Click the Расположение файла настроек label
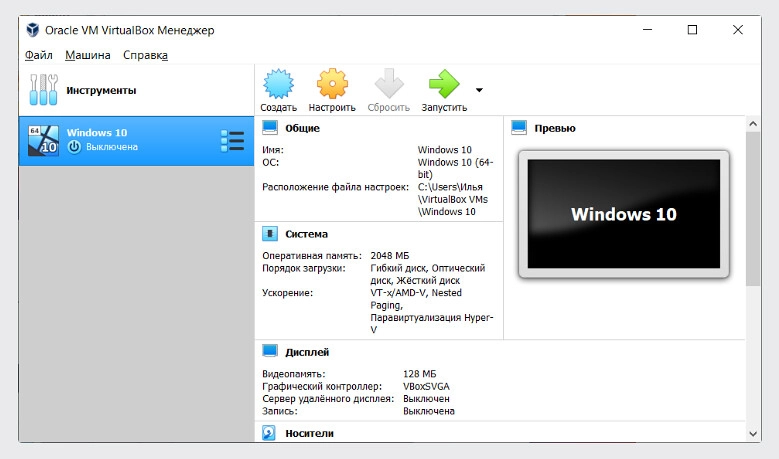This screenshot has height=459, width=779. 335,187
